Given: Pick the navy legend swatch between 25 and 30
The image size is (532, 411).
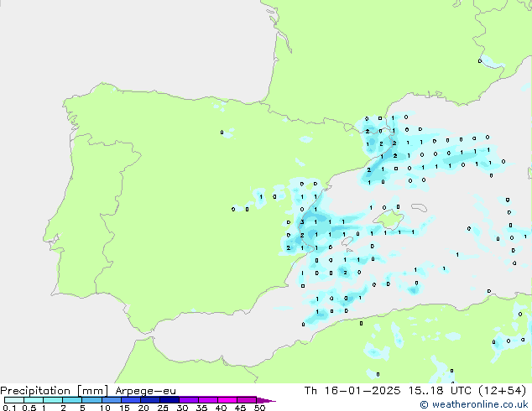Looking at the screenshot, I should [x=169, y=400].
